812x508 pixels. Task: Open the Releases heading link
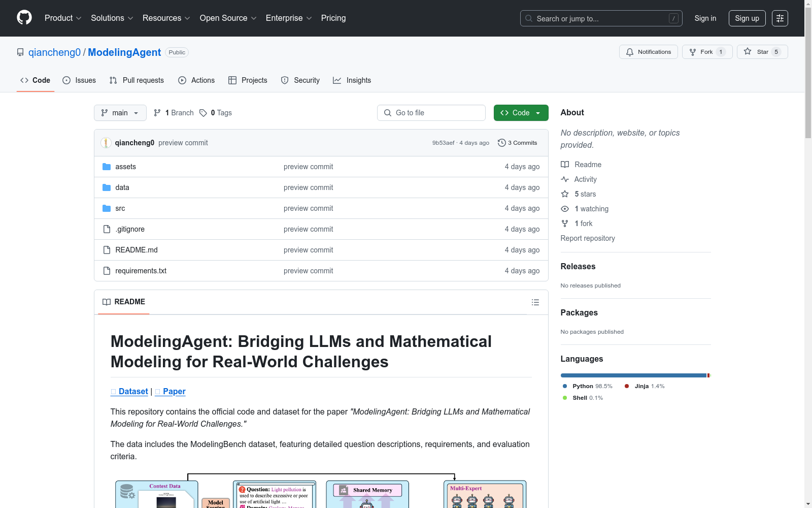click(x=578, y=266)
